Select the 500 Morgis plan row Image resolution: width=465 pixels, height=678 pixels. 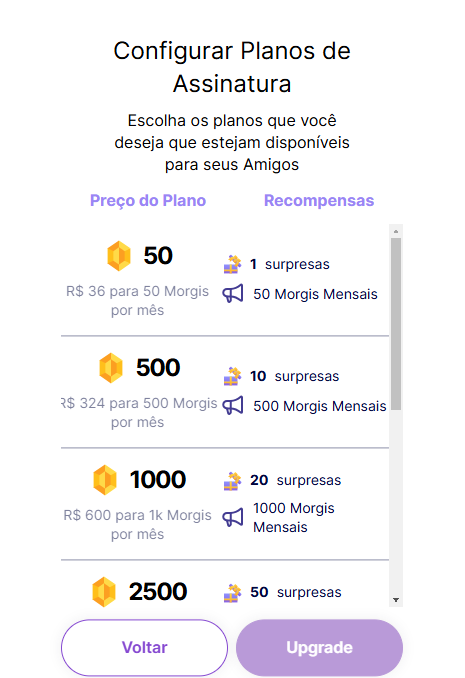click(225, 392)
